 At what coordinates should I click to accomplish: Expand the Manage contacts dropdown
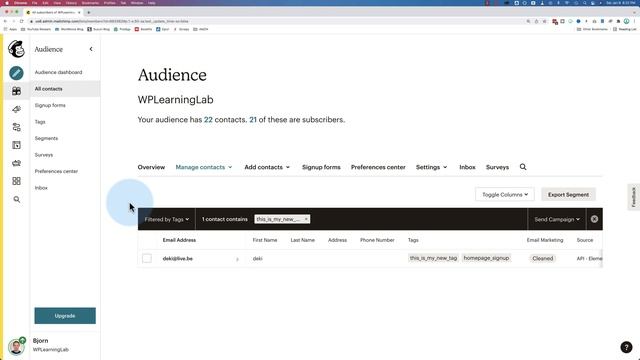(x=204, y=167)
